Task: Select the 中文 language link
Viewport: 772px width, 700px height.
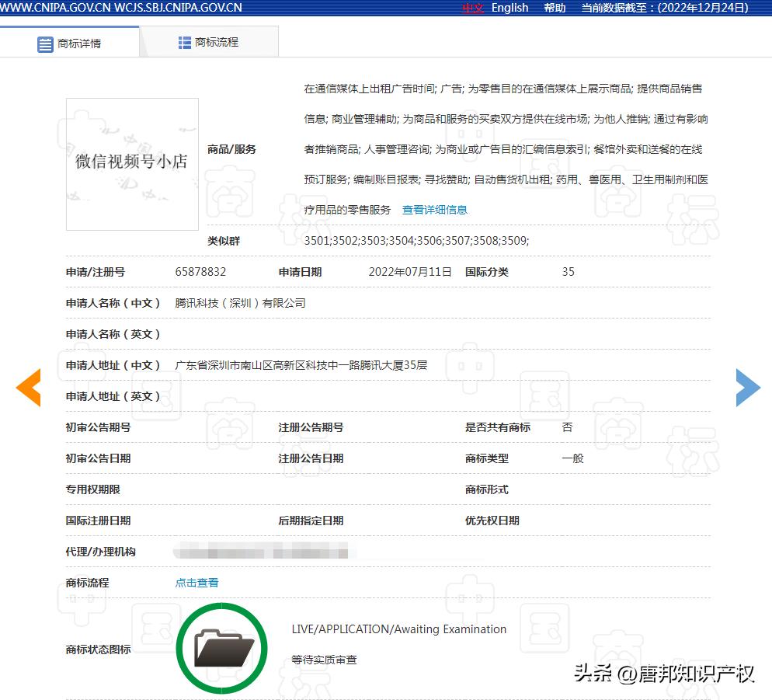Action: point(473,9)
